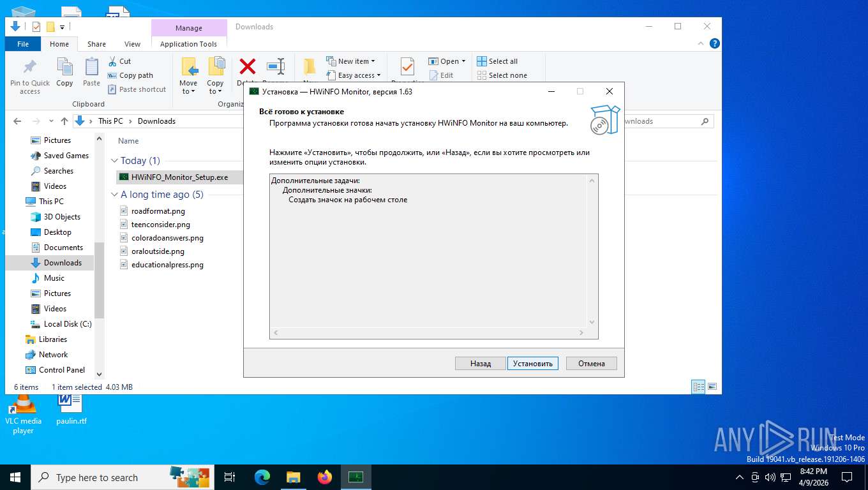Go back with the Back arrow
The height and width of the screenshot is (490, 868).
pyautogui.click(x=17, y=121)
